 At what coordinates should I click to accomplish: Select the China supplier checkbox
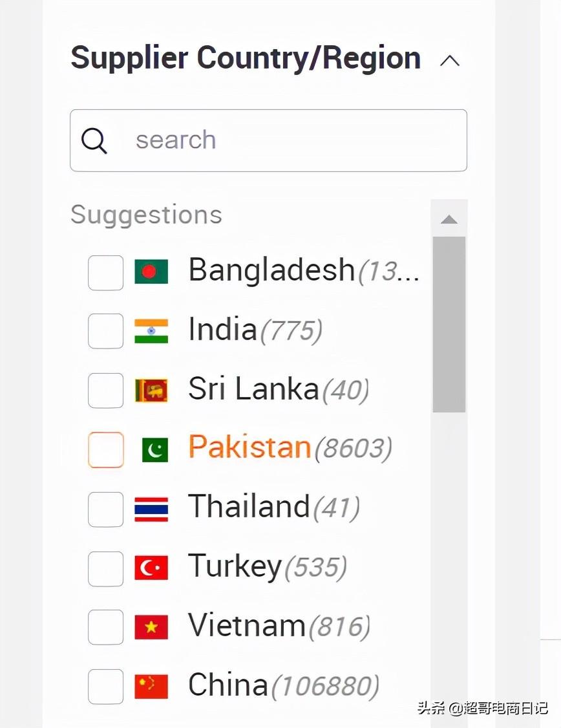(x=105, y=687)
